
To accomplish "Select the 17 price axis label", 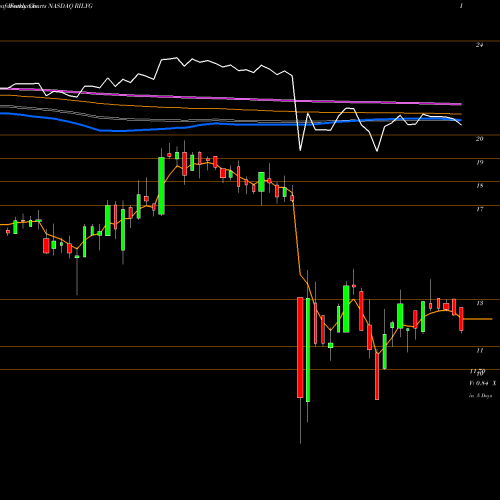I will pyautogui.click(x=479, y=209).
